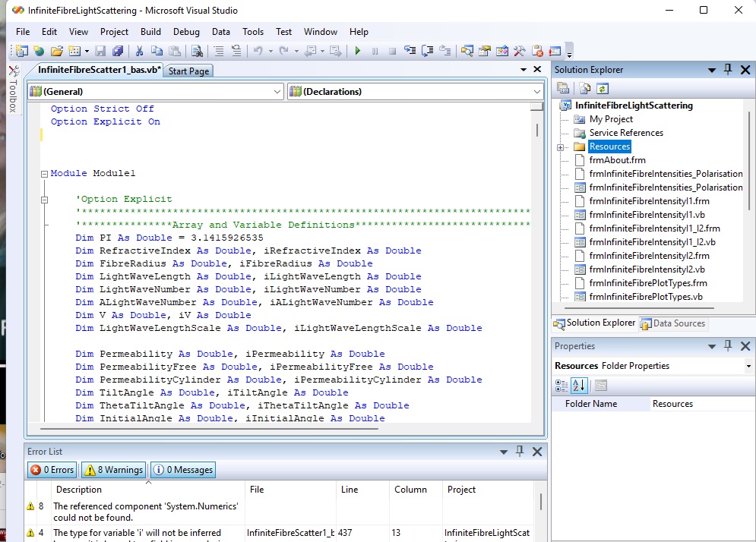Screen dimensions: 756x542
Task: Click the Step Out debug icon
Action: 444,51
